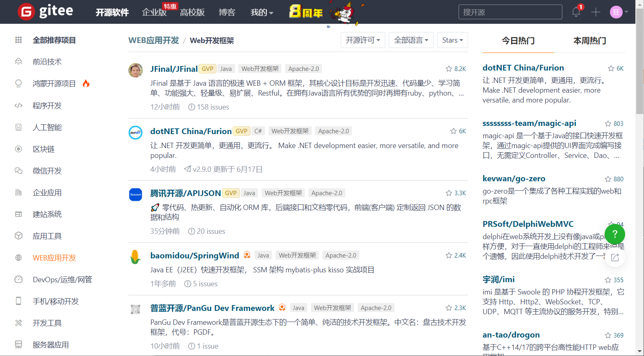Open the 开源软件 nav item
The image size is (644, 356).
112,12
